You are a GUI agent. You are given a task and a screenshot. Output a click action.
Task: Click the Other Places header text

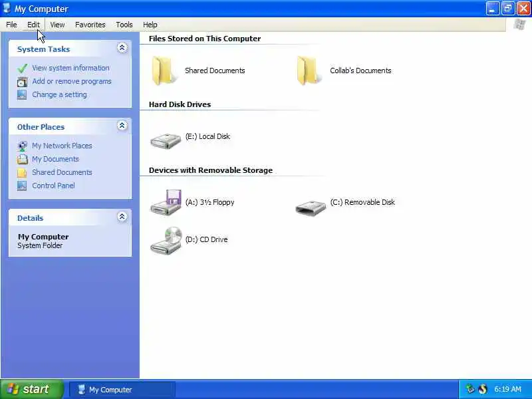41,127
